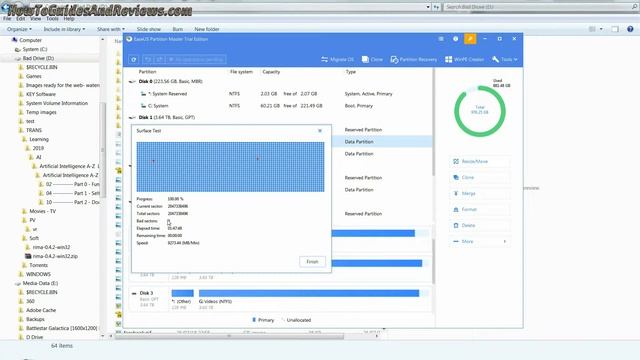The height and width of the screenshot is (360, 640).
Task: Click the Undo arrow in EaseUS toolbar
Action: tap(148, 60)
